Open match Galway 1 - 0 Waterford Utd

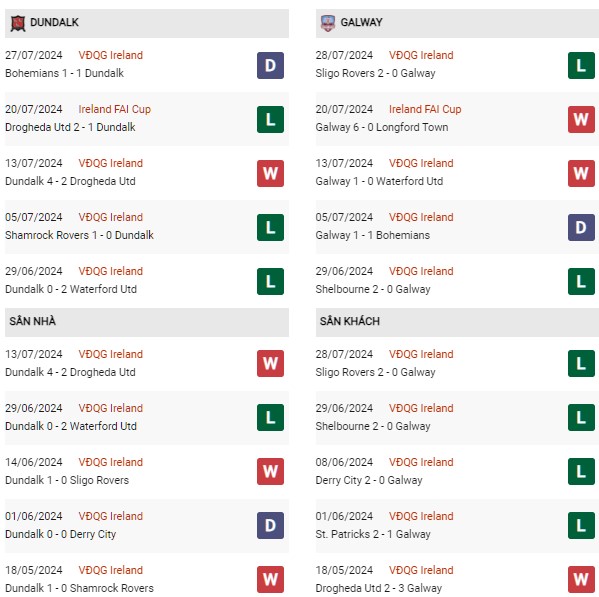coord(379,181)
